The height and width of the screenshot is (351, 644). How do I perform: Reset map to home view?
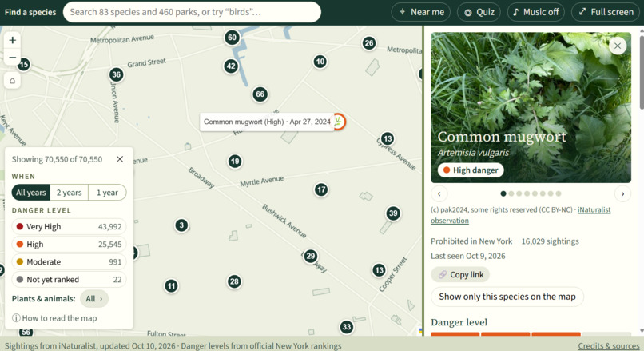click(x=12, y=81)
